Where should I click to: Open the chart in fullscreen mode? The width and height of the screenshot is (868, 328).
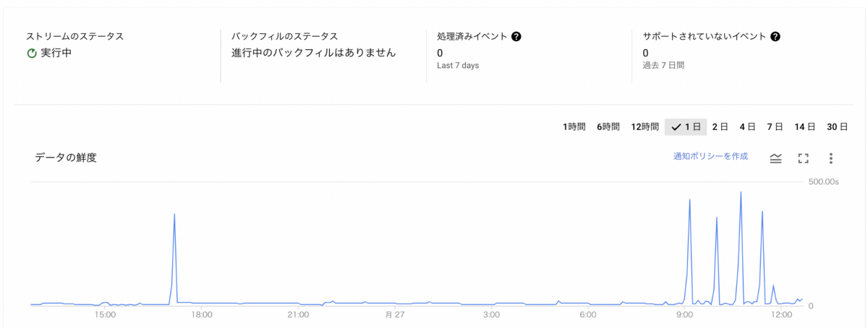tap(803, 157)
